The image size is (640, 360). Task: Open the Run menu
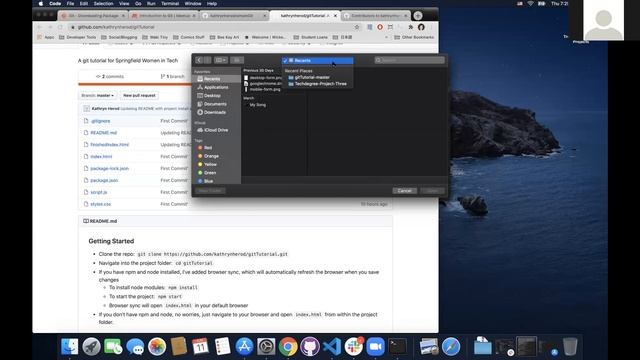(151, 3)
